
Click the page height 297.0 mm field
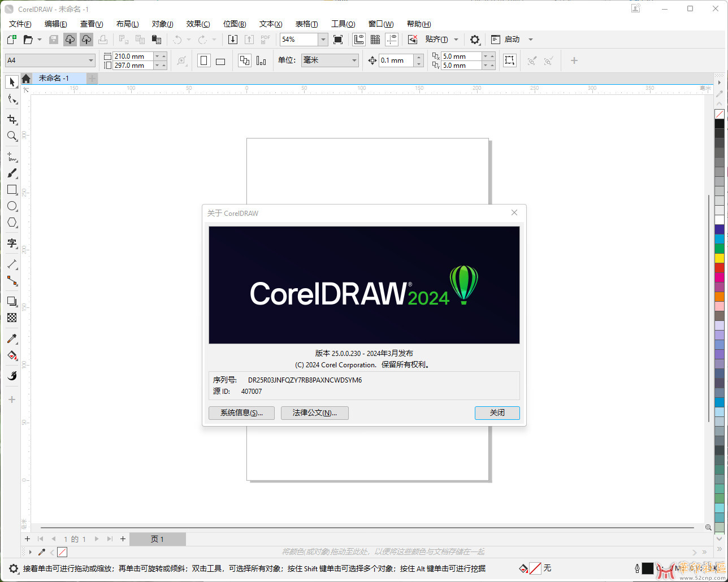[133, 66]
